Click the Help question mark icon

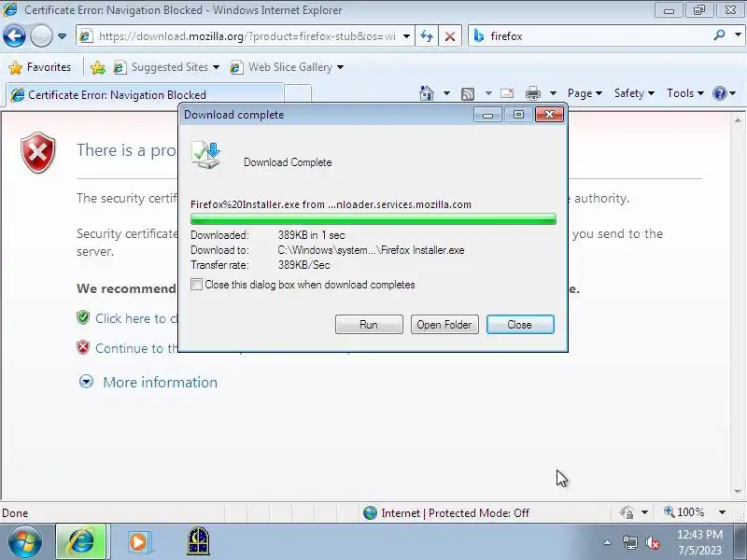pos(719,93)
